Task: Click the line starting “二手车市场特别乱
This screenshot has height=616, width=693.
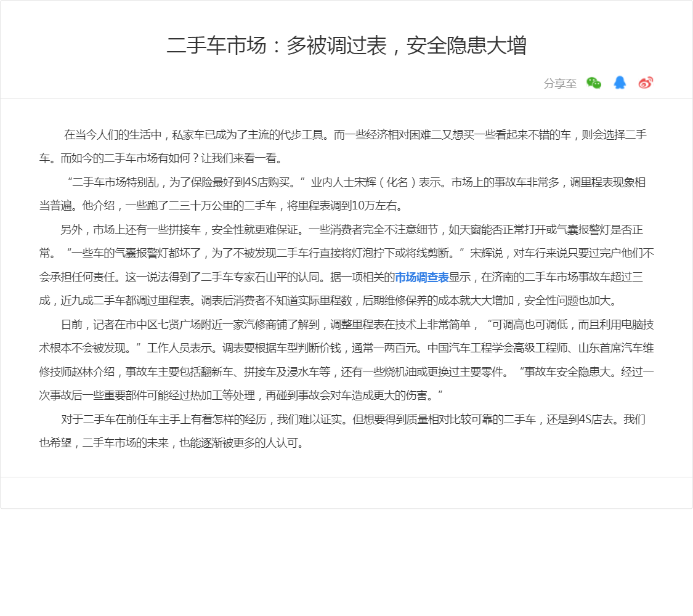Action: (356, 182)
